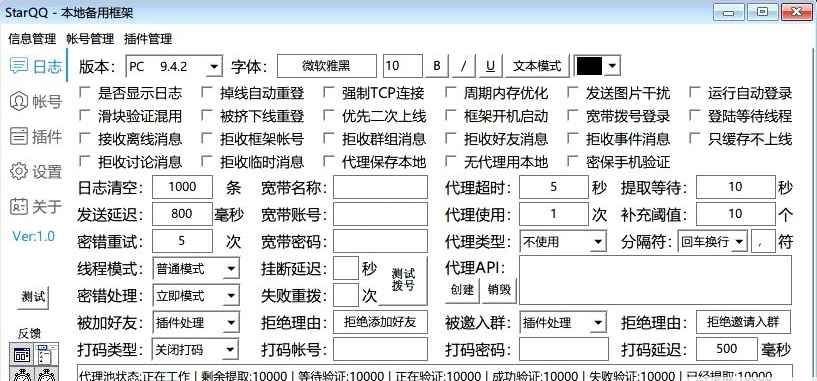Open the 信息管理 menu
This screenshot has height=381, width=817.
click(x=32, y=39)
